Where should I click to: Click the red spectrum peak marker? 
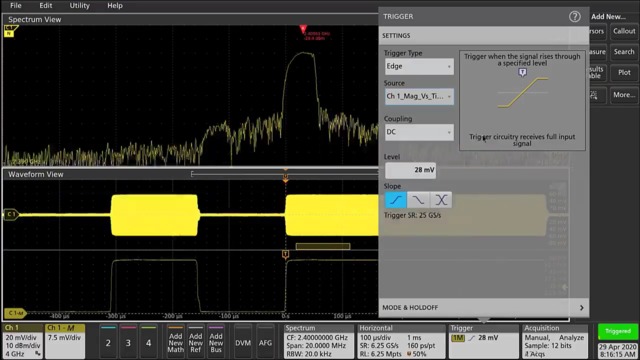pyautogui.click(x=303, y=29)
